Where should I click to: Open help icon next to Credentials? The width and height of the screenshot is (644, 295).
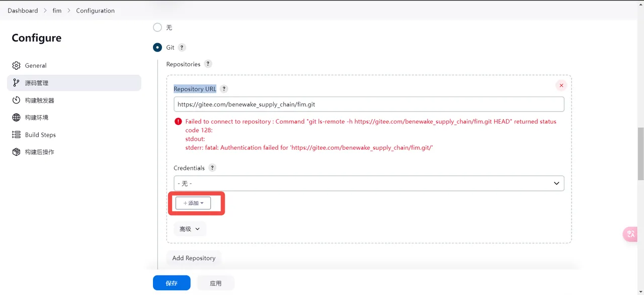212,168
